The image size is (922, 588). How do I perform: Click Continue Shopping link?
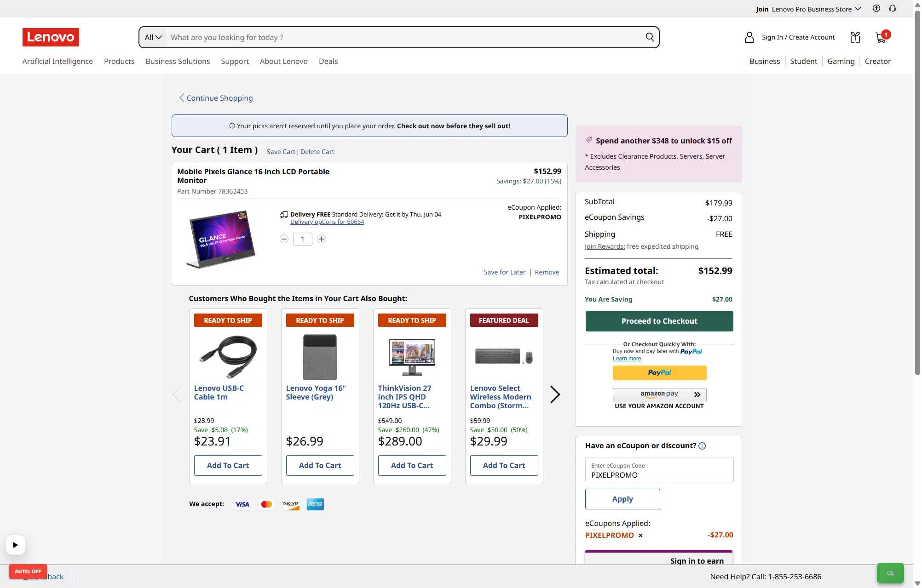point(216,98)
